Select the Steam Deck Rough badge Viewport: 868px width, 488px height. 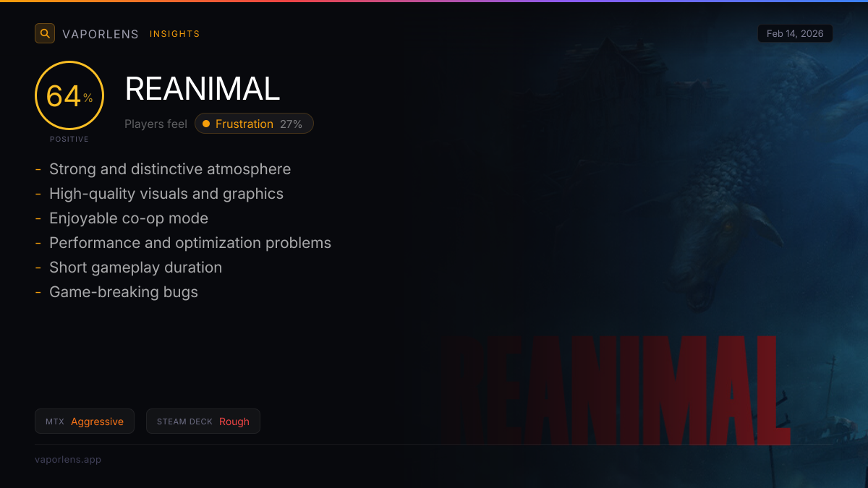(203, 421)
